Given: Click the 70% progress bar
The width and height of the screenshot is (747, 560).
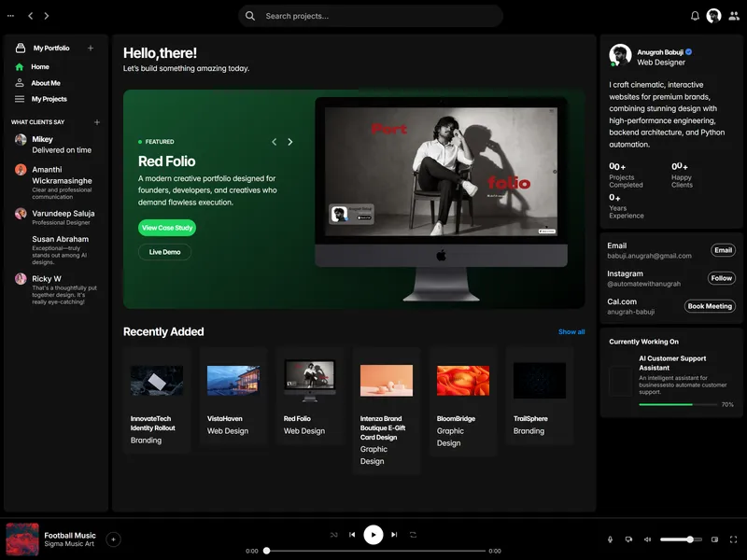Looking at the screenshot, I should coord(678,404).
